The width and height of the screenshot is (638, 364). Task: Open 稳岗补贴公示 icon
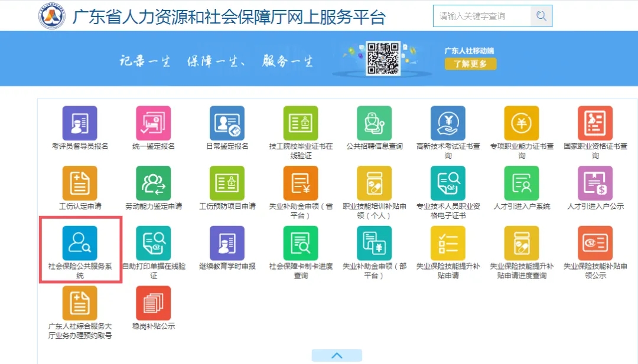point(154,303)
